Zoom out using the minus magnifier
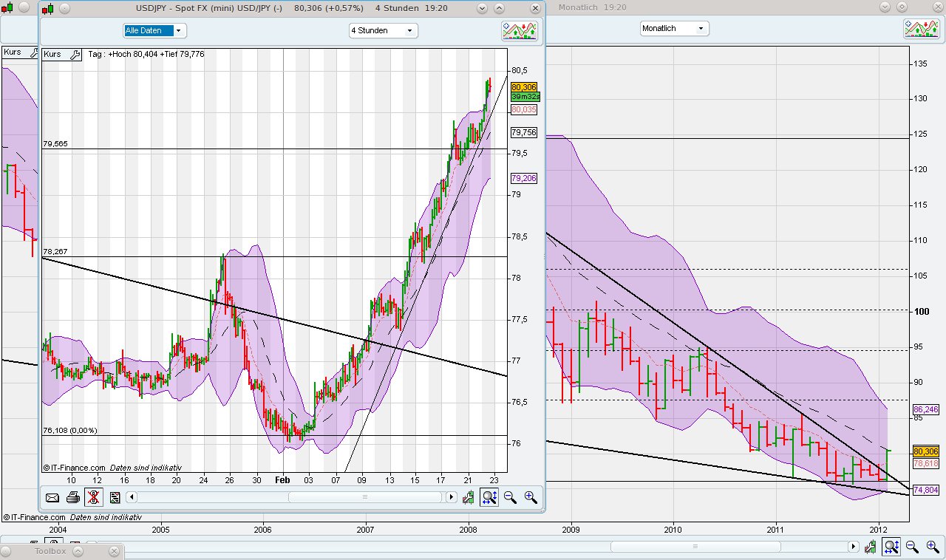The width and height of the screenshot is (946, 560). pos(510,497)
